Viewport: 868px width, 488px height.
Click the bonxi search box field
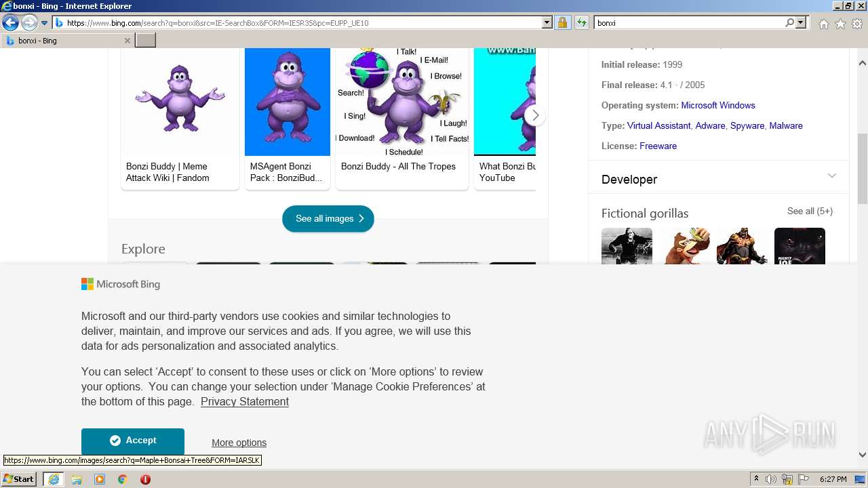coord(689,22)
